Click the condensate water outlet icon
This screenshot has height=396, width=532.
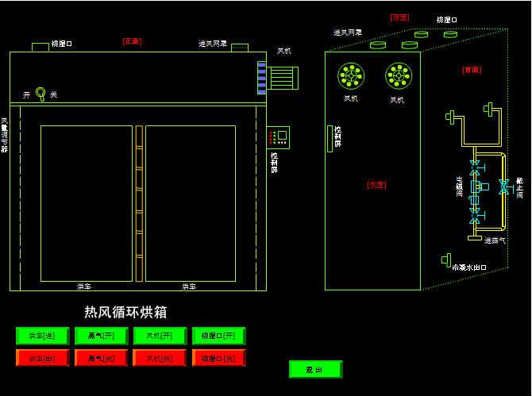tap(447, 260)
